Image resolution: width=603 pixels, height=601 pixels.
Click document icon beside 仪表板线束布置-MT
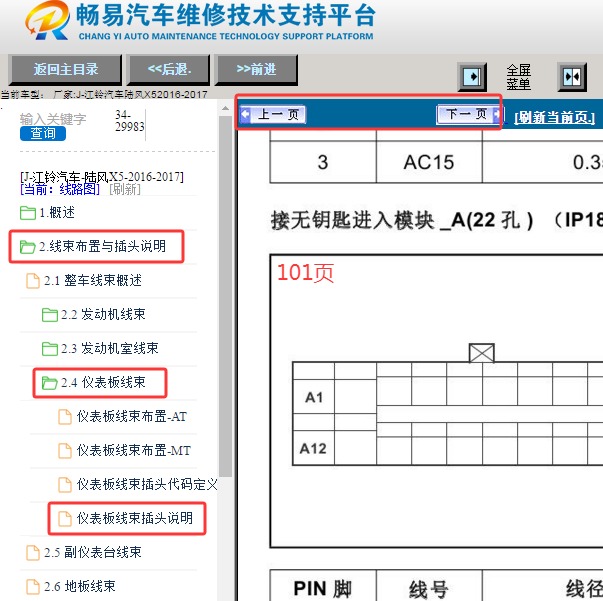(65, 450)
